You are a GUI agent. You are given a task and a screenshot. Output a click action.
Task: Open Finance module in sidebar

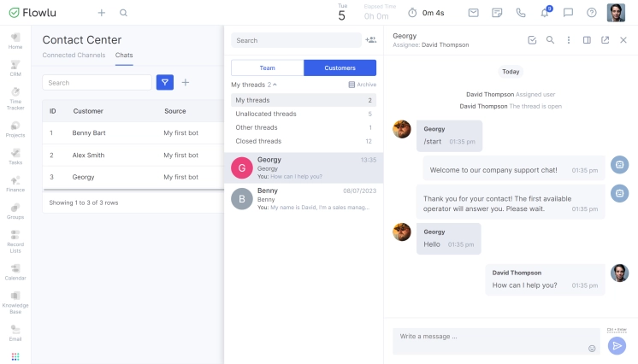pos(15,184)
